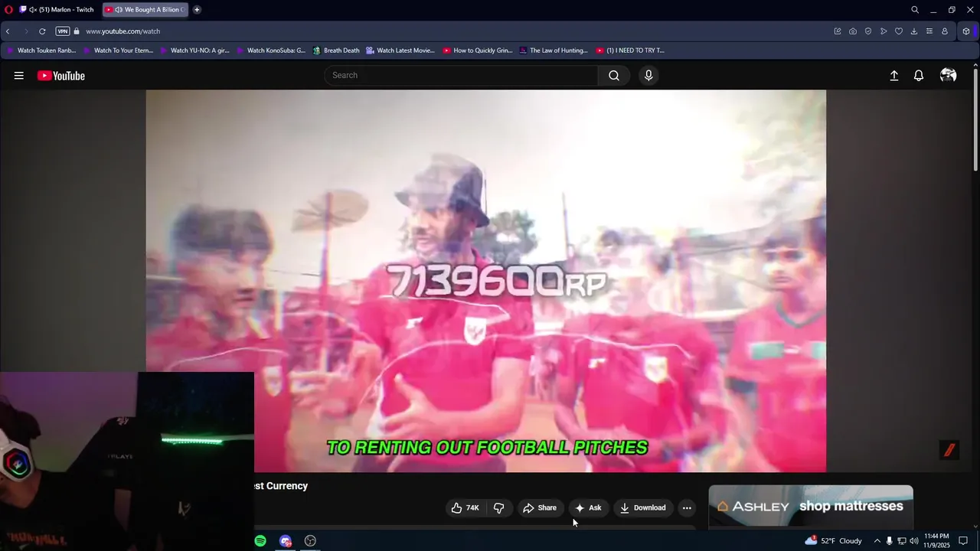This screenshot has width=980, height=551.
Task: Bookmark the page with heart icon
Action: 899,31
